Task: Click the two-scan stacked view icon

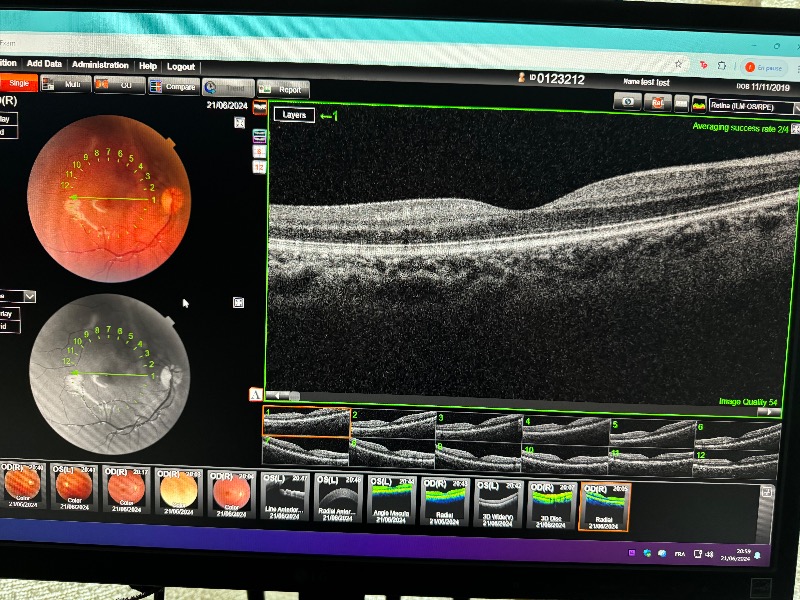Action: [x=259, y=136]
